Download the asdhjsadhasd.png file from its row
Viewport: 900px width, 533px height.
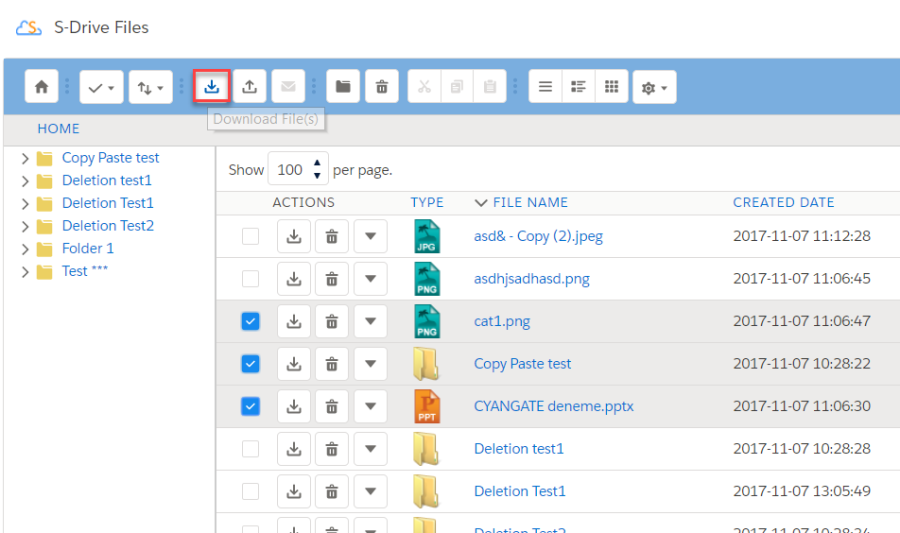[x=294, y=279]
